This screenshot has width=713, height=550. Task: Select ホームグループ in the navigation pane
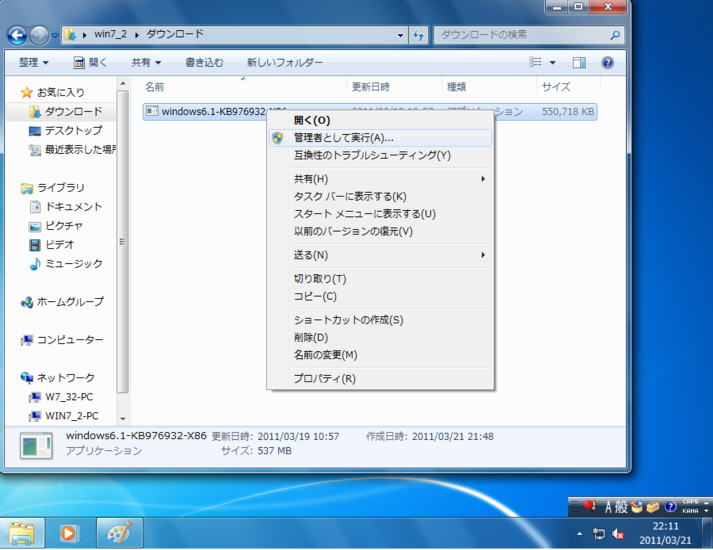(x=62, y=302)
